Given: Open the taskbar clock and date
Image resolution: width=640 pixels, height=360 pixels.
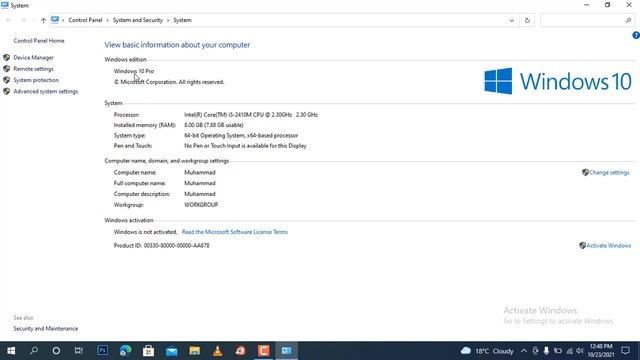Looking at the screenshot, I should (x=601, y=351).
